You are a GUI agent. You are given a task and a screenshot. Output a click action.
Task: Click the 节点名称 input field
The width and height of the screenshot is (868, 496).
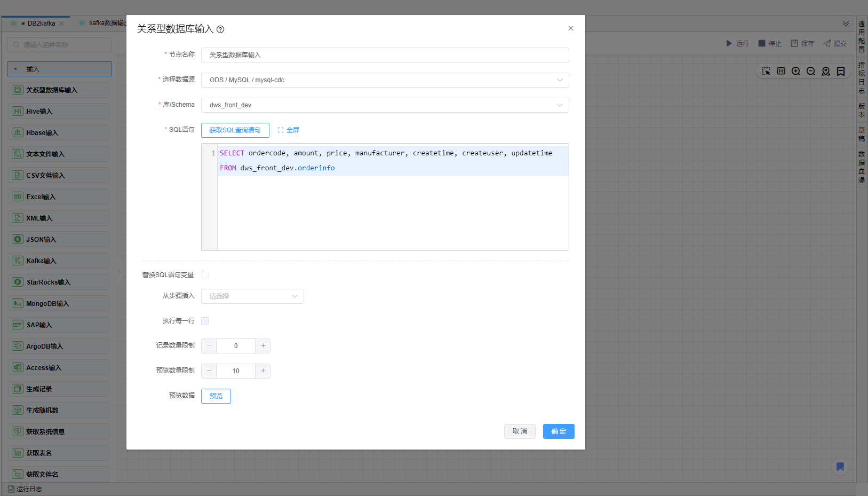[385, 55]
